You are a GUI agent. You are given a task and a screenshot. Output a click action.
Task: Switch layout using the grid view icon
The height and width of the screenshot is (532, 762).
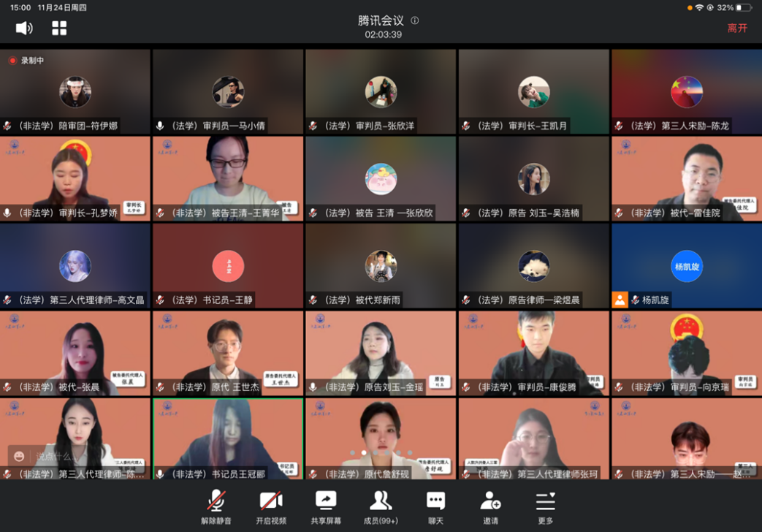(x=59, y=28)
